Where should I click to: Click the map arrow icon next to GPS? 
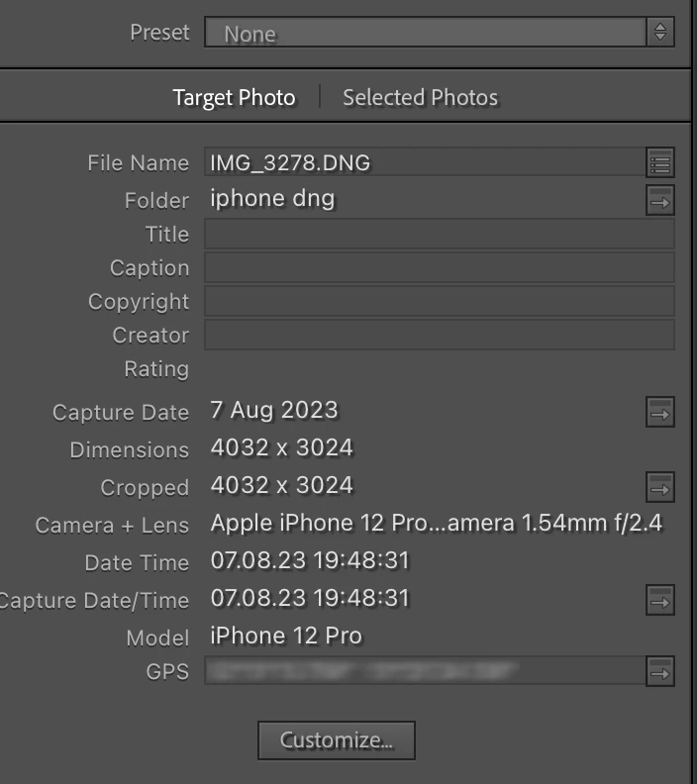[x=660, y=673]
